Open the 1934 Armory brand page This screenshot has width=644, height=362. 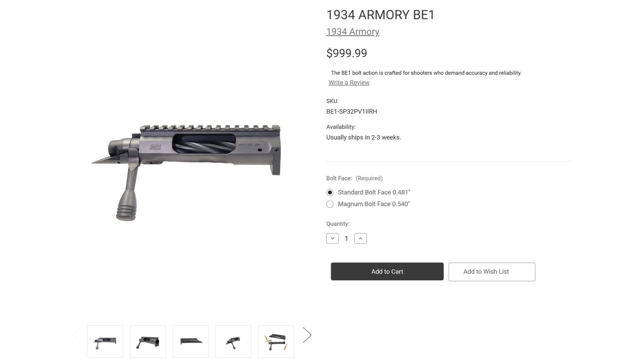tap(353, 31)
